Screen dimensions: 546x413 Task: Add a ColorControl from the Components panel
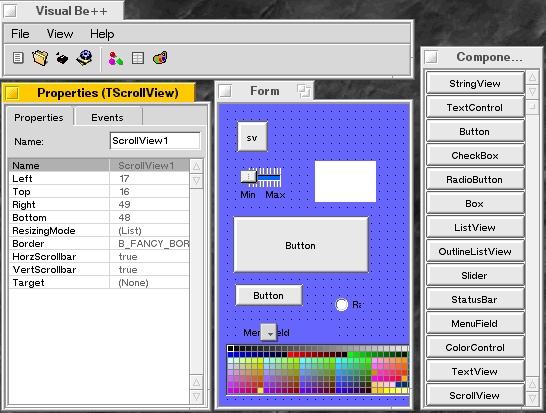pos(475,348)
